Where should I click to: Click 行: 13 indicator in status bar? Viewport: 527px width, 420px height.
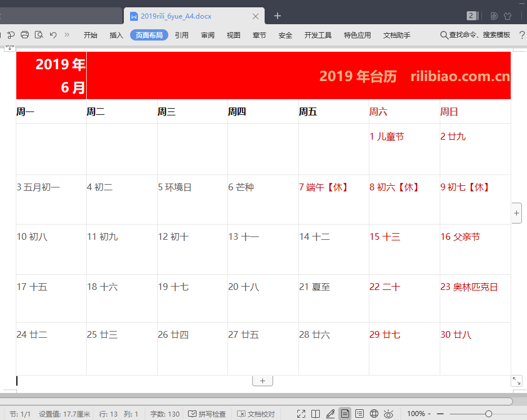[108, 414]
